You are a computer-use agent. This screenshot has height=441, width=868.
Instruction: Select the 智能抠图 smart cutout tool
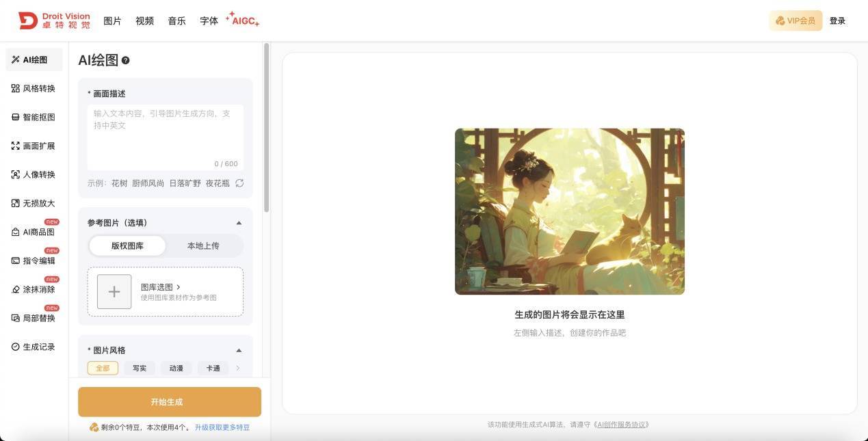click(34, 117)
